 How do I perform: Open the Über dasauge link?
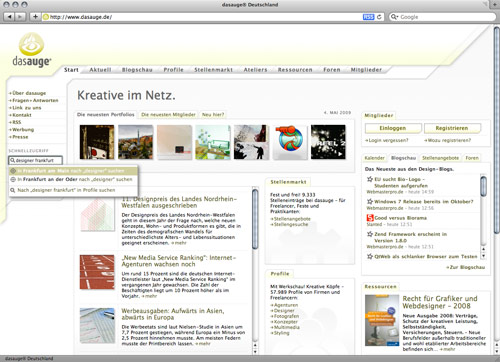point(27,93)
